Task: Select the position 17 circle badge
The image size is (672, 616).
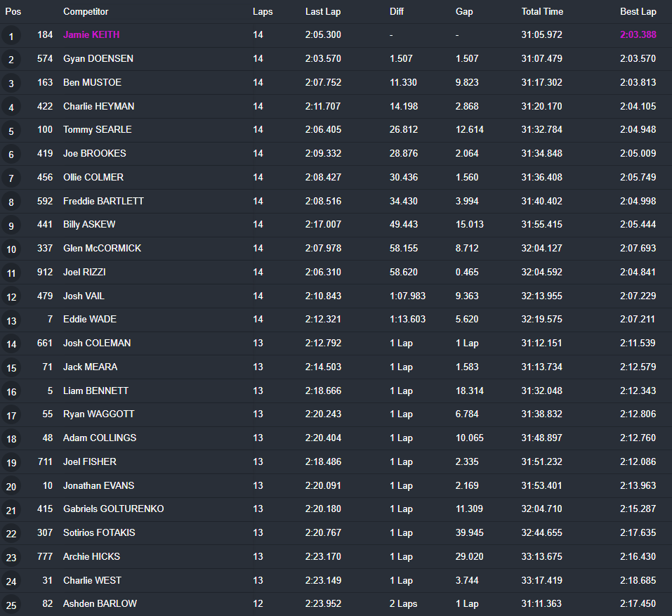Action: point(11,415)
